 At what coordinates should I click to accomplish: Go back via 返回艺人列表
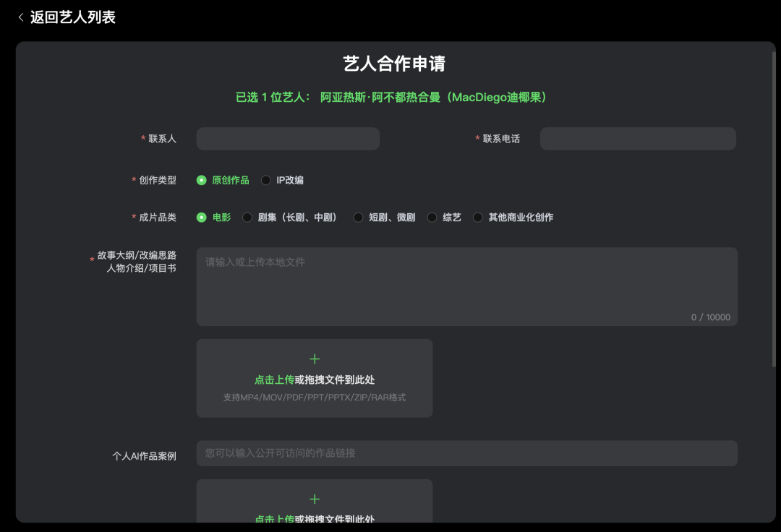click(72, 17)
